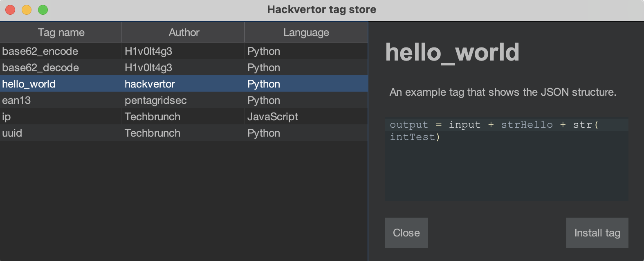Sort table by Author column header
Image resolution: width=644 pixels, height=261 pixels.
pyautogui.click(x=184, y=32)
